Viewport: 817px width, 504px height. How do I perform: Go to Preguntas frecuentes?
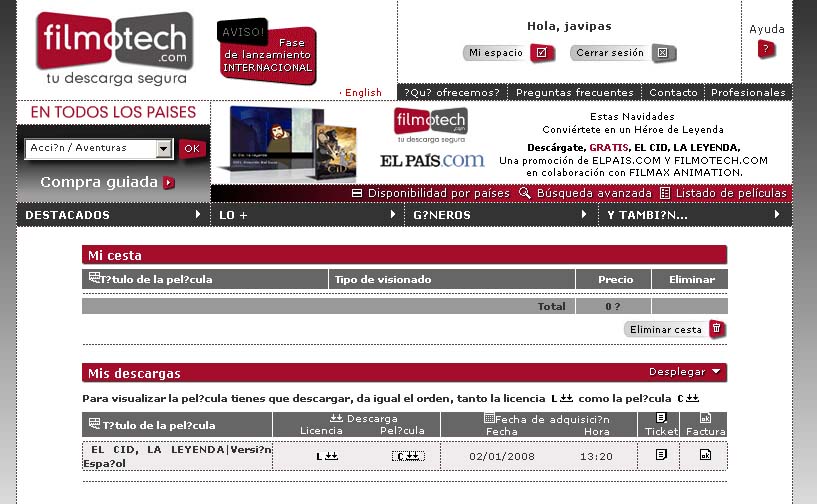[x=574, y=92]
